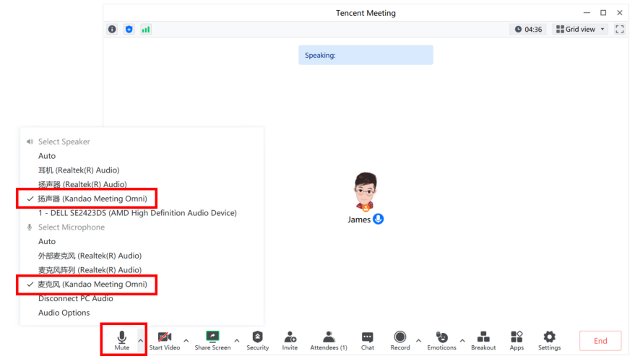Minimize the Tencent Meeting window
Image resolution: width=635 pixels, height=364 pixels.
pos(587,13)
